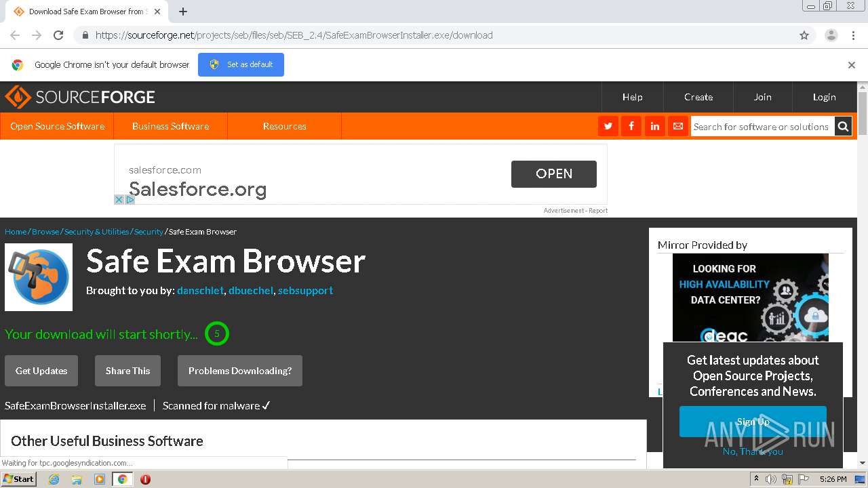The width and height of the screenshot is (868, 488).
Task: Open the Chrome three-dot menu
Action: (853, 35)
